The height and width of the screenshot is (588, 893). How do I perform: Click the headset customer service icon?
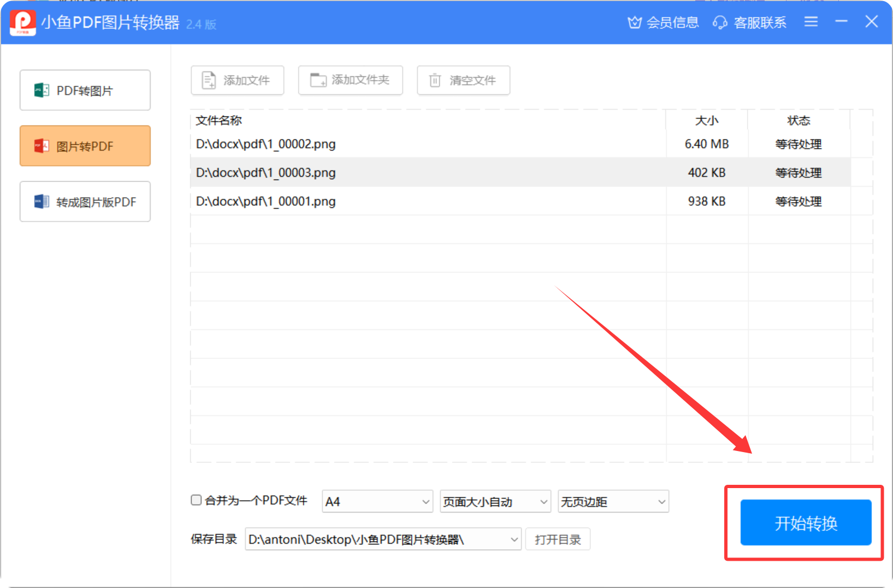coord(720,22)
